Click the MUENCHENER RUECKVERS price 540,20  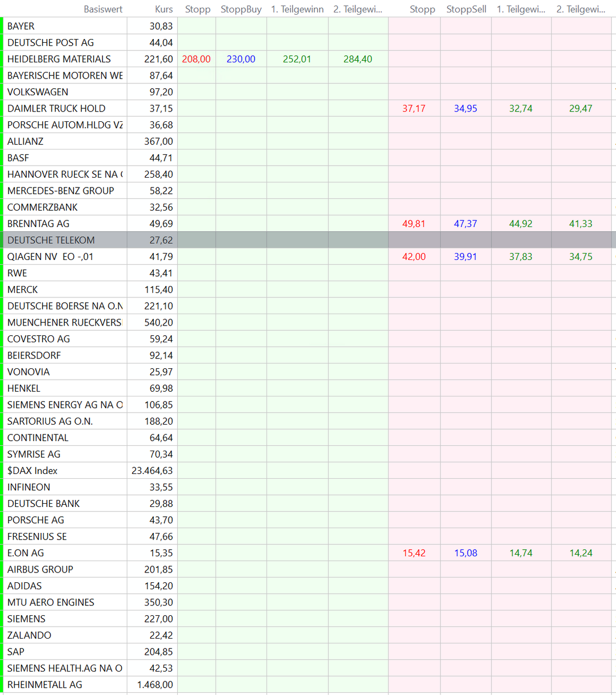tap(159, 323)
